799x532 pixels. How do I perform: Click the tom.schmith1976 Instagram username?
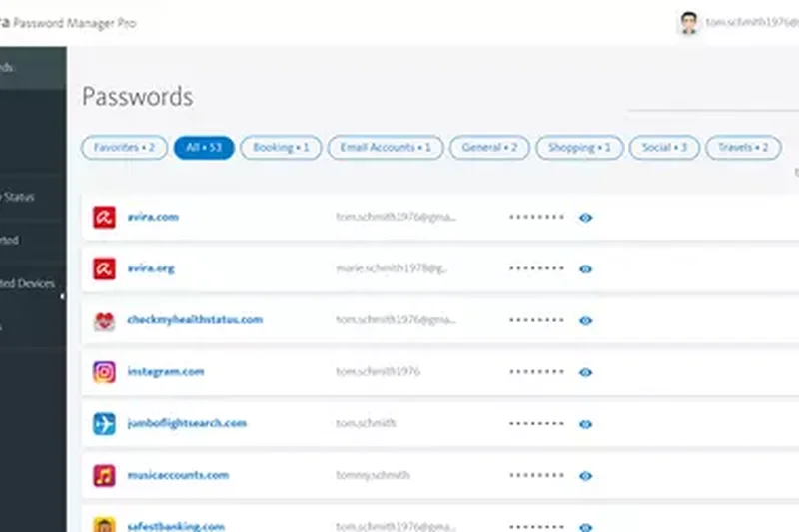[379, 372]
